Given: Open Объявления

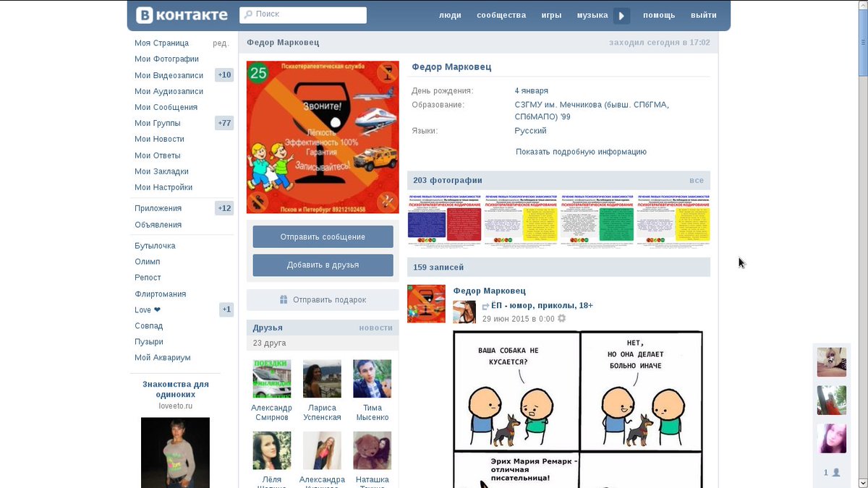Looking at the screenshot, I should (x=158, y=225).
